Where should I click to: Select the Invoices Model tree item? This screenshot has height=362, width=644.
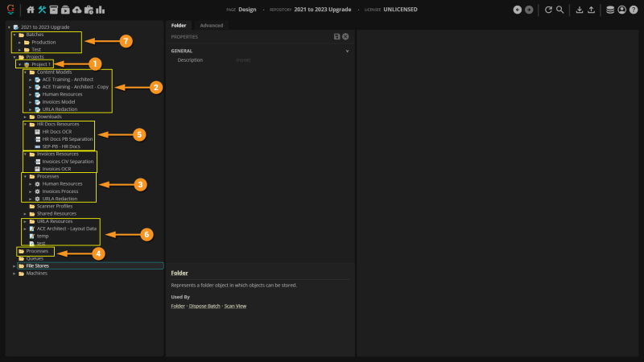[x=59, y=101]
